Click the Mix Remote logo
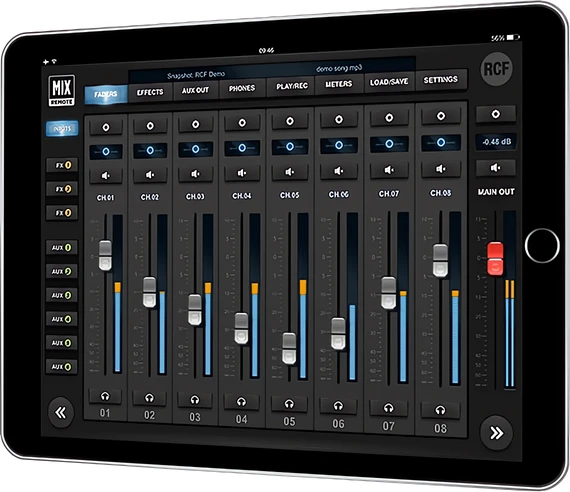Screen dimensions: 570x492 pyautogui.click(x=61, y=91)
